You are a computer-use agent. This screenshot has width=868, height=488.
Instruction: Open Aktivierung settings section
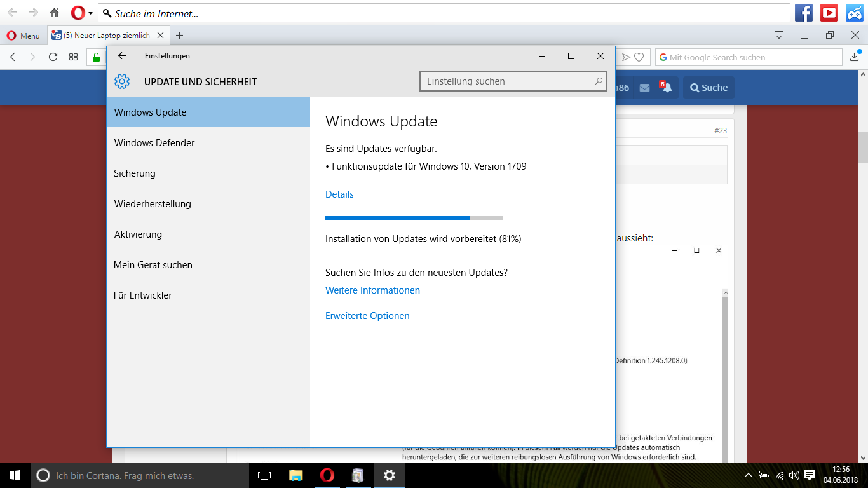click(x=208, y=234)
